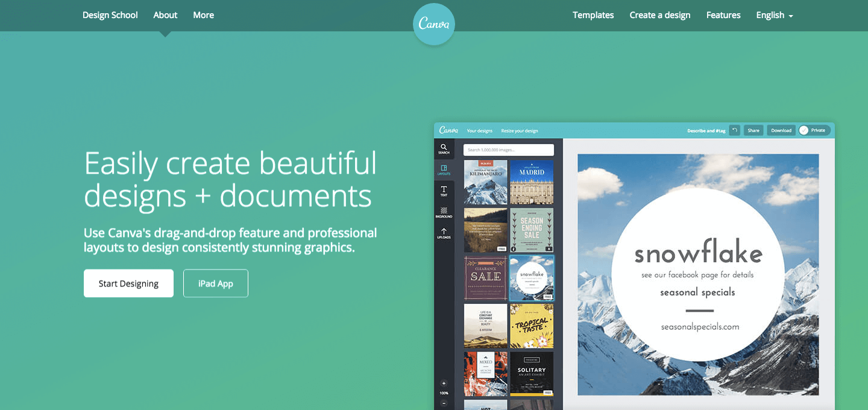
Task: Open the Layouts panel in editor sidebar
Action: pyautogui.click(x=444, y=170)
